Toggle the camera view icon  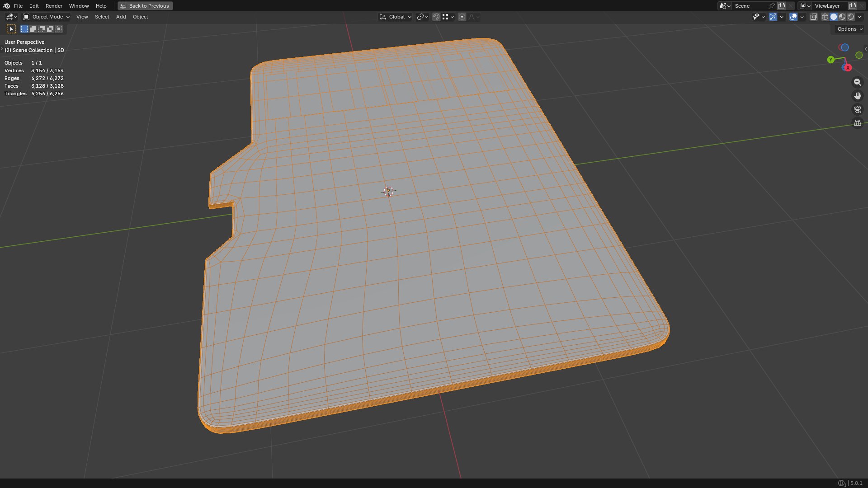point(857,109)
